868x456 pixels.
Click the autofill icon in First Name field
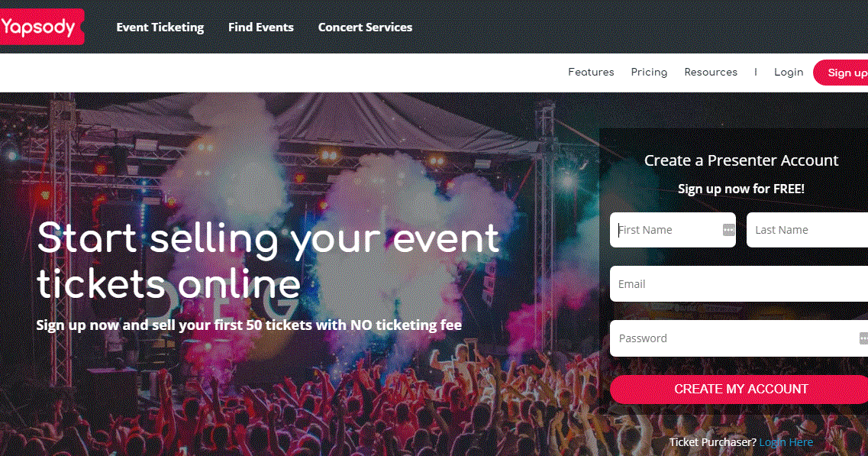pyautogui.click(x=728, y=230)
